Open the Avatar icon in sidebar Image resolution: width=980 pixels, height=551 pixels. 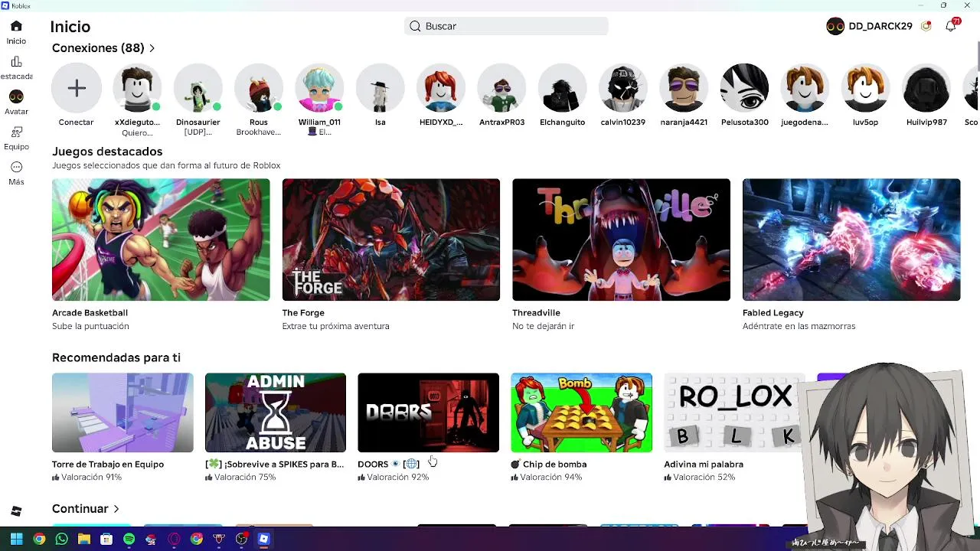[16, 96]
